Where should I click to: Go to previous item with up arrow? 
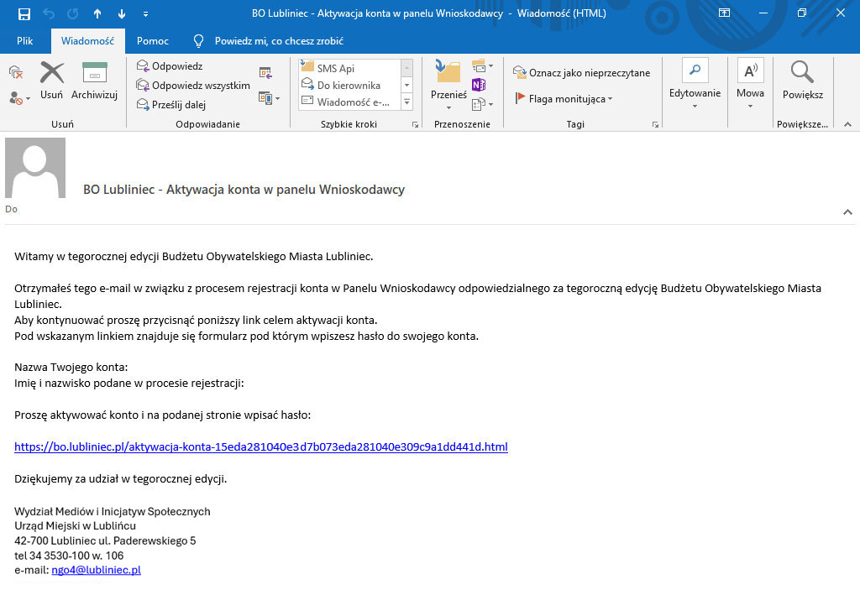click(97, 14)
